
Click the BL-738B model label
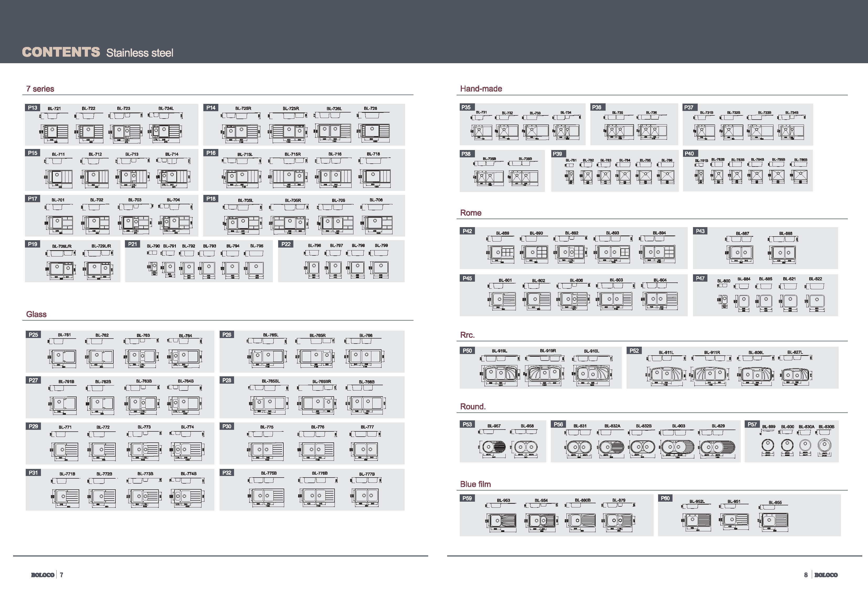pos(525,159)
